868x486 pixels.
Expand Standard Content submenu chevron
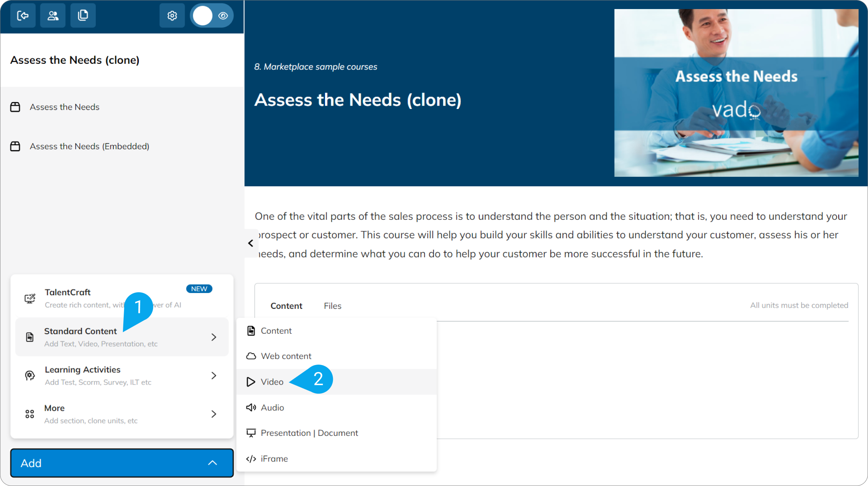(x=214, y=337)
